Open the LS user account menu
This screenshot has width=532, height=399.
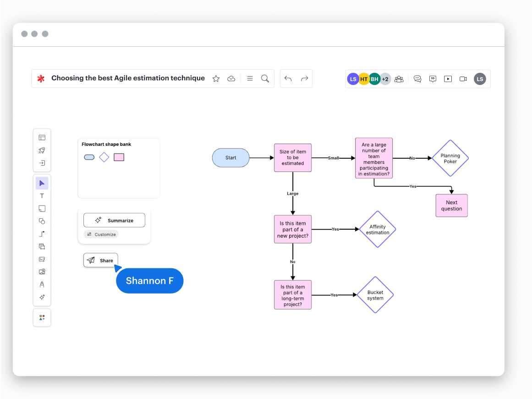(480, 79)
